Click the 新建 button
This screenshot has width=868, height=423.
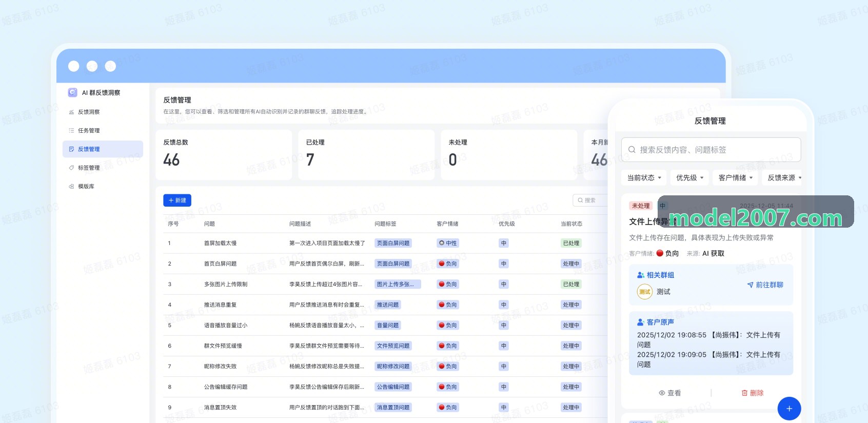click(177, 200)
